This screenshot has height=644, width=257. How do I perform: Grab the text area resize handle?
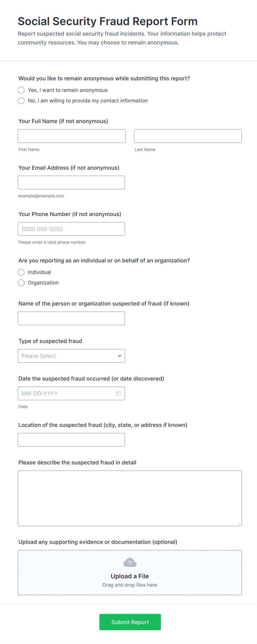tap(239, 523)
